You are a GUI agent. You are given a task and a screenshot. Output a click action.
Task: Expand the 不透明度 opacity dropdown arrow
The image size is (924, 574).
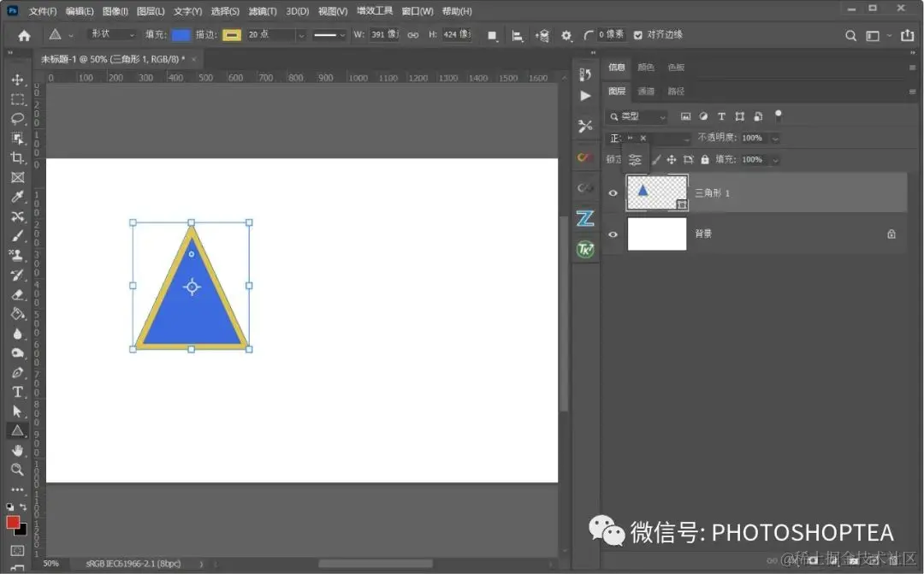tap(775, 139)
